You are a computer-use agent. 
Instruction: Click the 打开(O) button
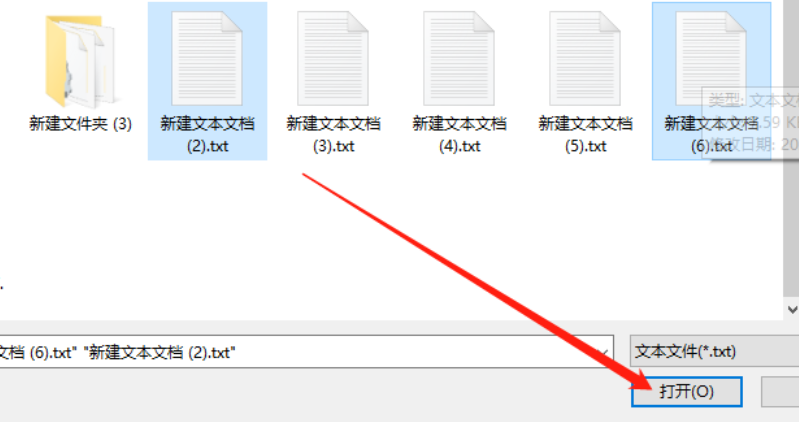pos(686,391)
